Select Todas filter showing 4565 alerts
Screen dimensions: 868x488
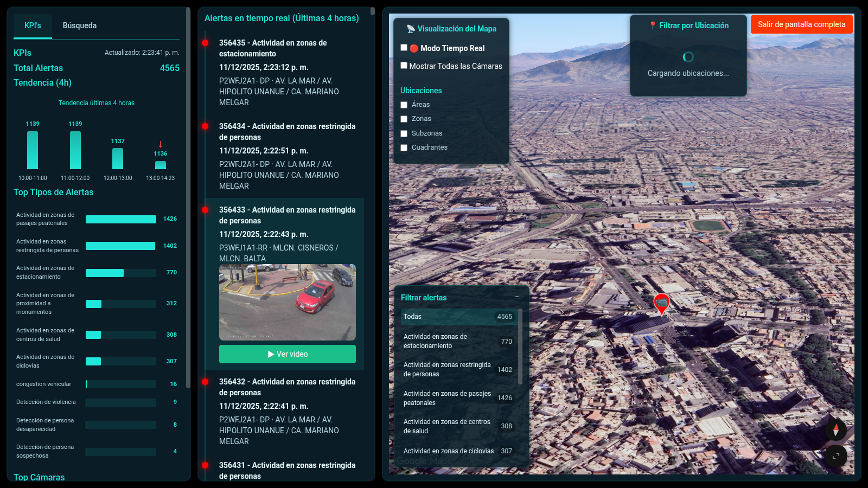(x=458, y=316)
